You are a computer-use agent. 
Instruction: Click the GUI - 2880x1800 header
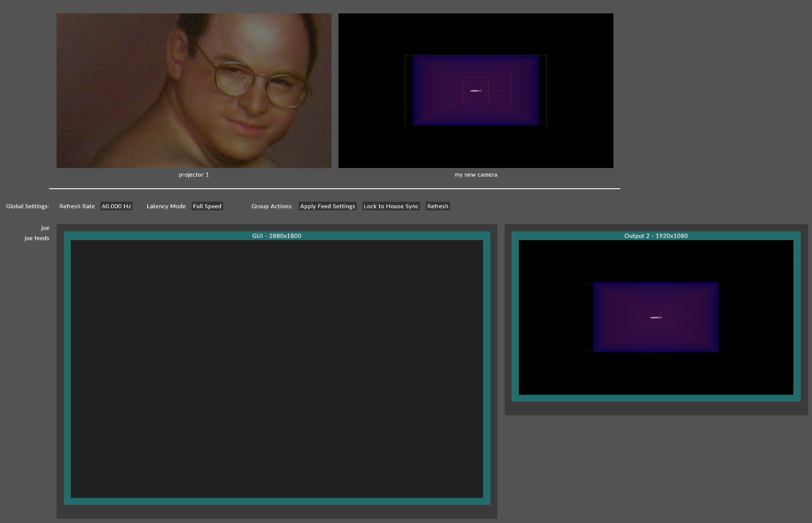(x=277, y=236)
